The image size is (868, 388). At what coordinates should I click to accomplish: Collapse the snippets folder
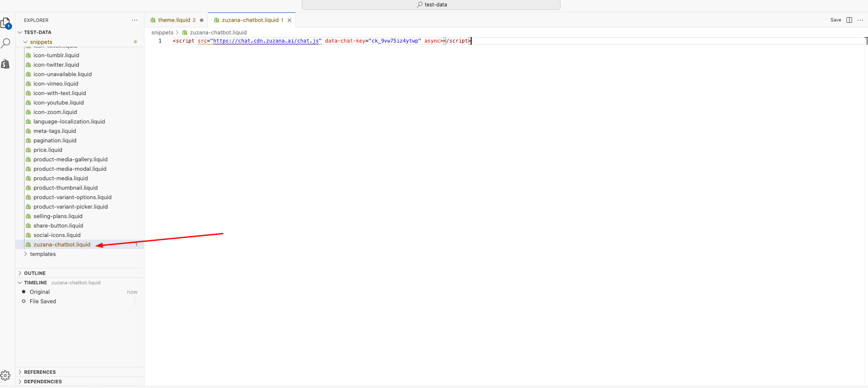pyautogui.click(x=25, y=42)
